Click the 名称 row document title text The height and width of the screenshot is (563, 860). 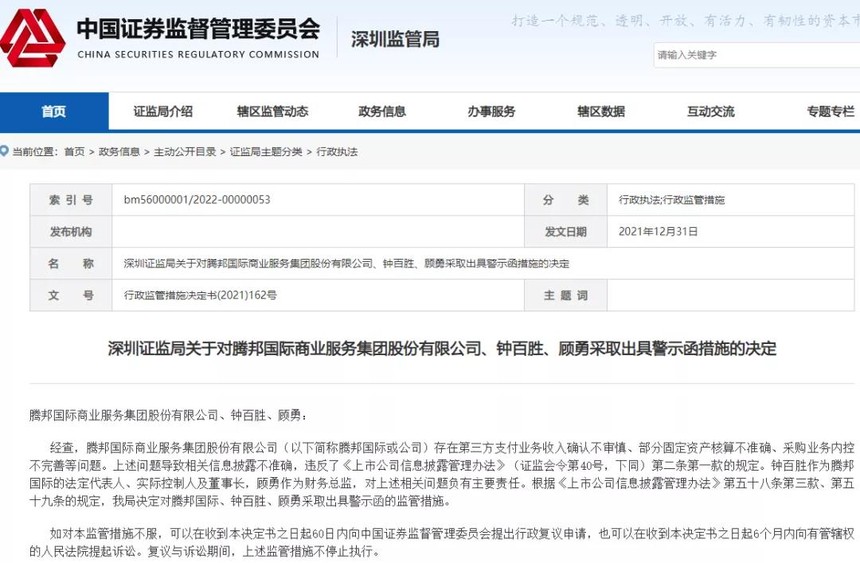(346, 263)
